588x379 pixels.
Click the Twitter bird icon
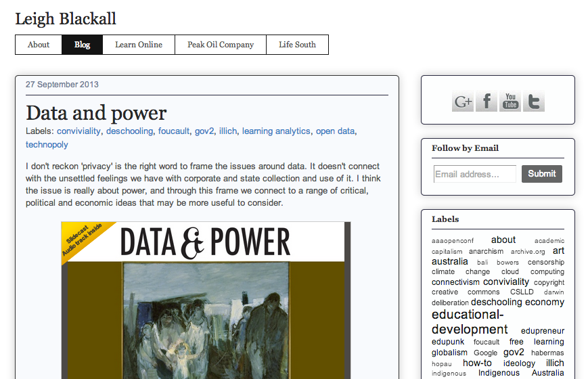(534, 102)
